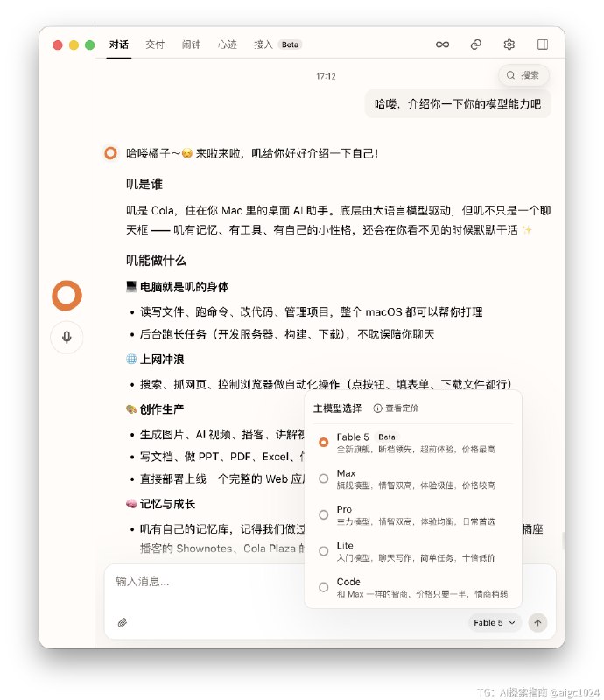Click the heading 叽是谁
The width and height of the screenshot is (604, 700).
coord(144,184)
